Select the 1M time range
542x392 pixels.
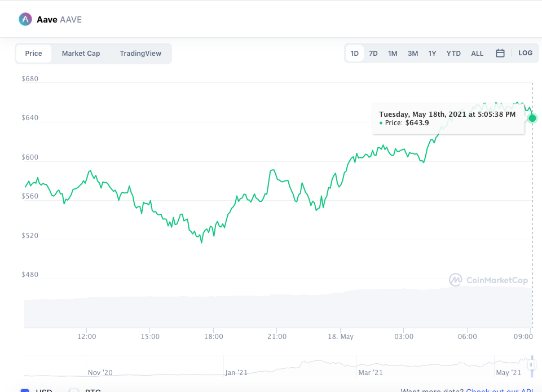[x=393, y=53]
